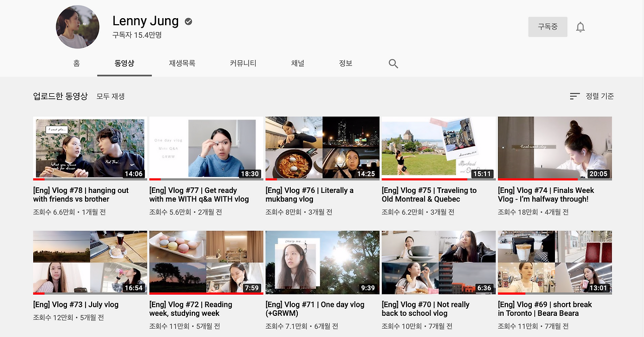The image size is (644, 337).
Task: Select the 커뮤니티 tab
Action: pos(243,63)
